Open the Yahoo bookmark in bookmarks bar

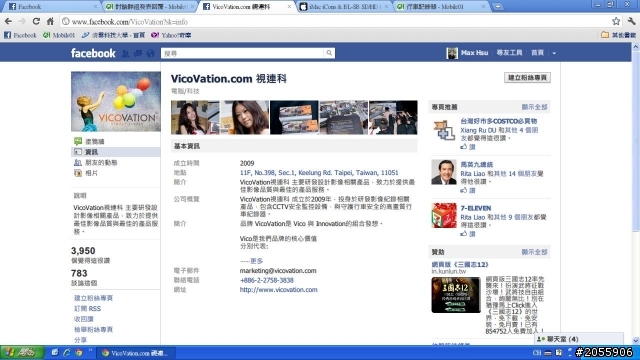click(171, 35)
